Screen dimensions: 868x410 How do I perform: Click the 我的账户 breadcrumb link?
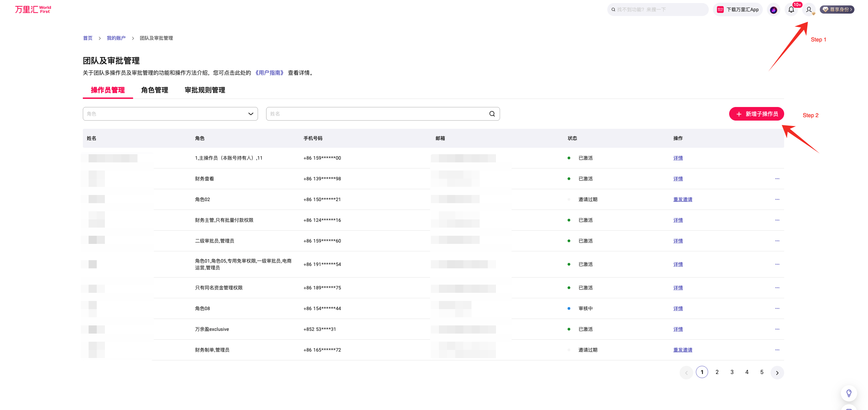pyautogui.click(x=116, y=38)
